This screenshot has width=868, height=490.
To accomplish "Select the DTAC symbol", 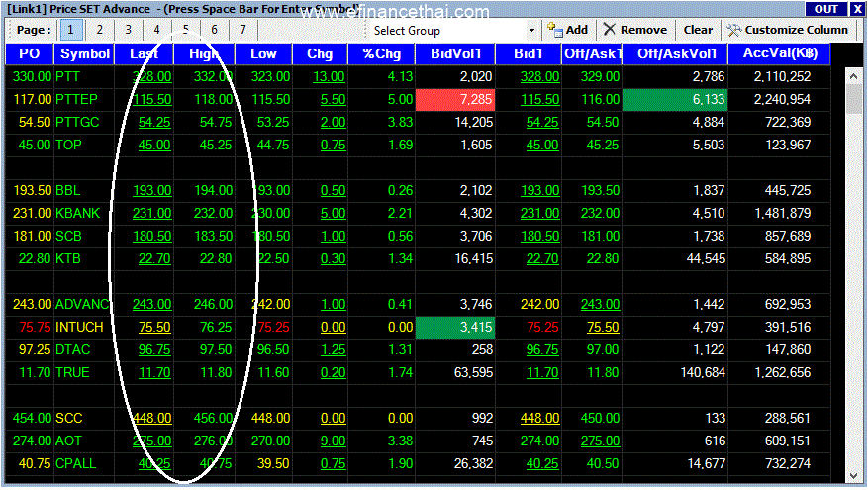I will click(x=72, y=349).
